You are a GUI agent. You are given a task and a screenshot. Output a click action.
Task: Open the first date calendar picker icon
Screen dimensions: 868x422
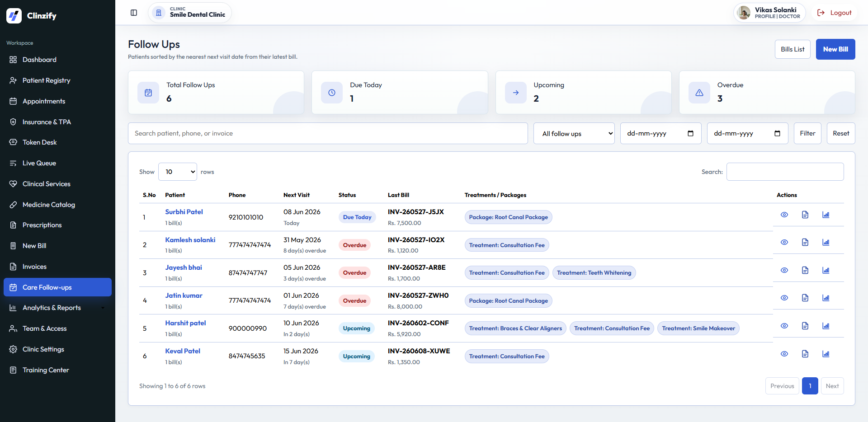690,133
